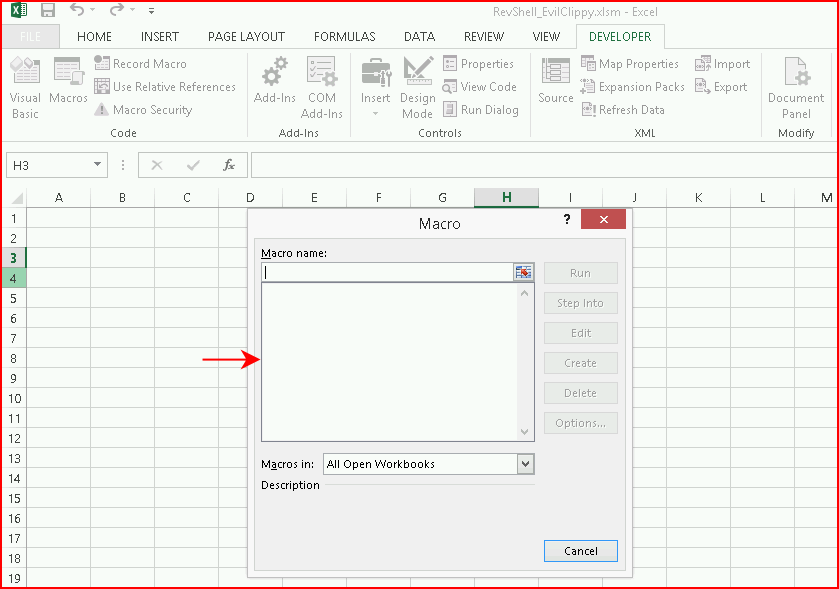Open the Visual Basic editor
The width and height of the screenshot is (839, 589).
(25, 88)
